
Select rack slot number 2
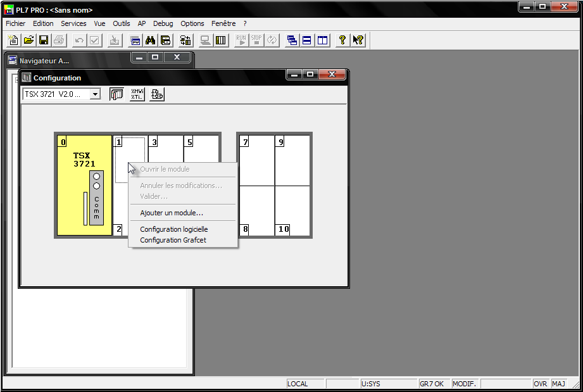120,210
